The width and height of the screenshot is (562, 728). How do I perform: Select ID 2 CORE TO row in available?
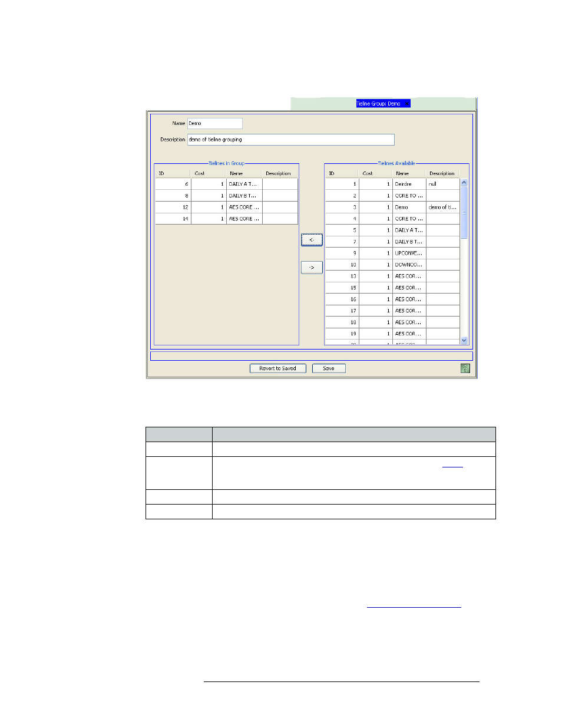[x=392, y=196]
